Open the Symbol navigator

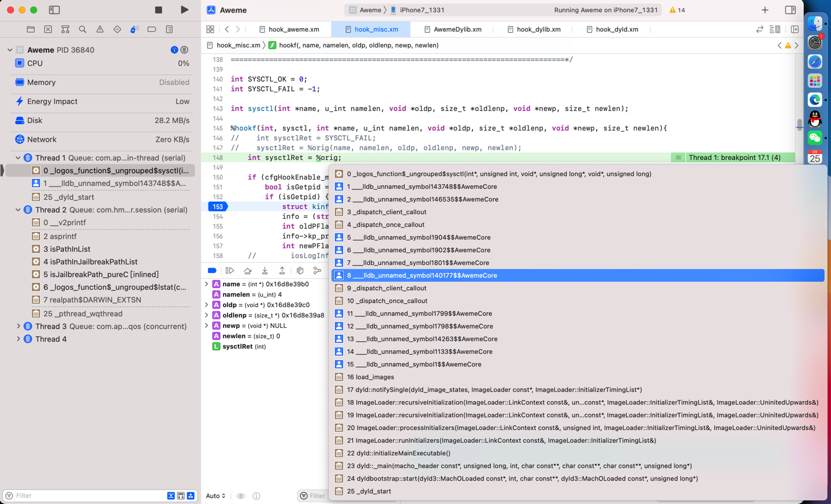[65, 29]
